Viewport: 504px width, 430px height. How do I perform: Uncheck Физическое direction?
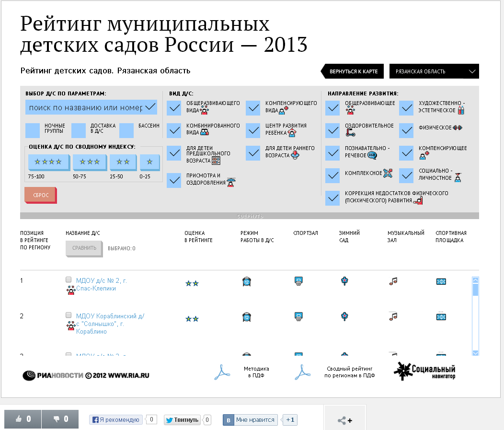406,130
